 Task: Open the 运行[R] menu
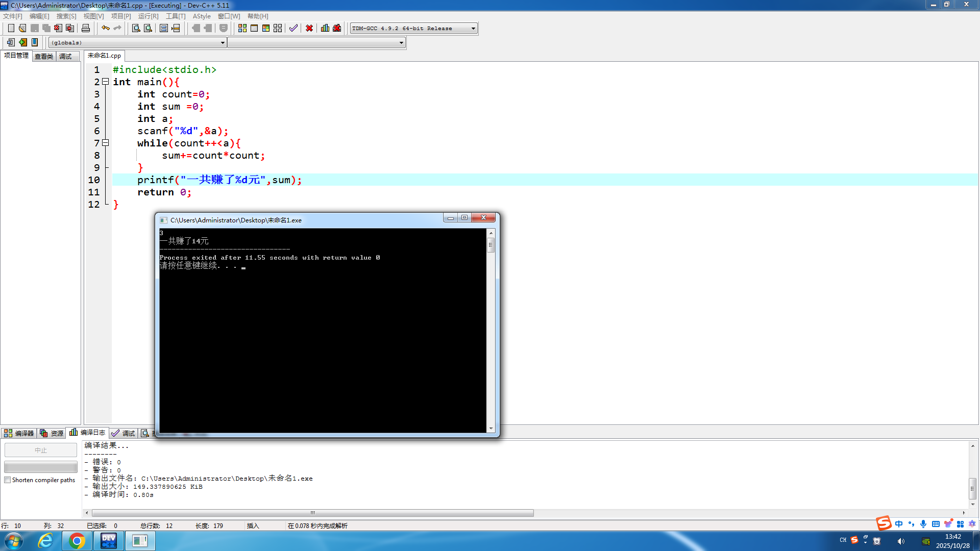[x=148, y=16]
